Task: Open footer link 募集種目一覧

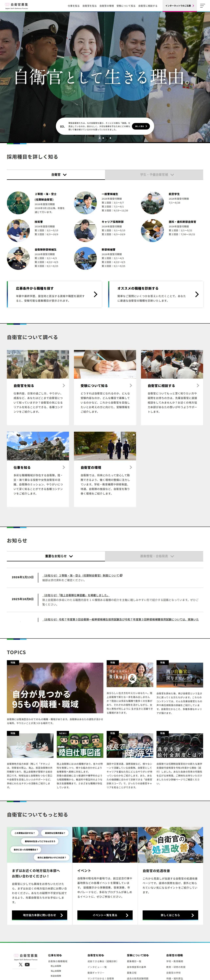Action: [x=134, y=961]
